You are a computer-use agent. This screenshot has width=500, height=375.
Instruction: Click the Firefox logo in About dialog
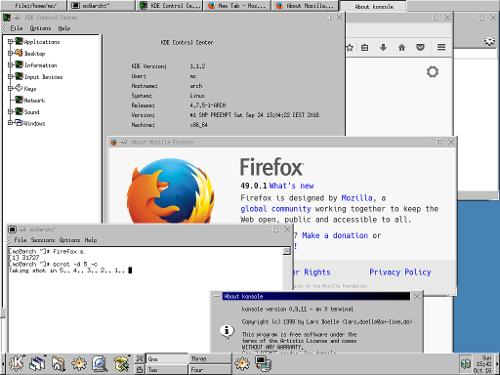[x=171, y=191]
